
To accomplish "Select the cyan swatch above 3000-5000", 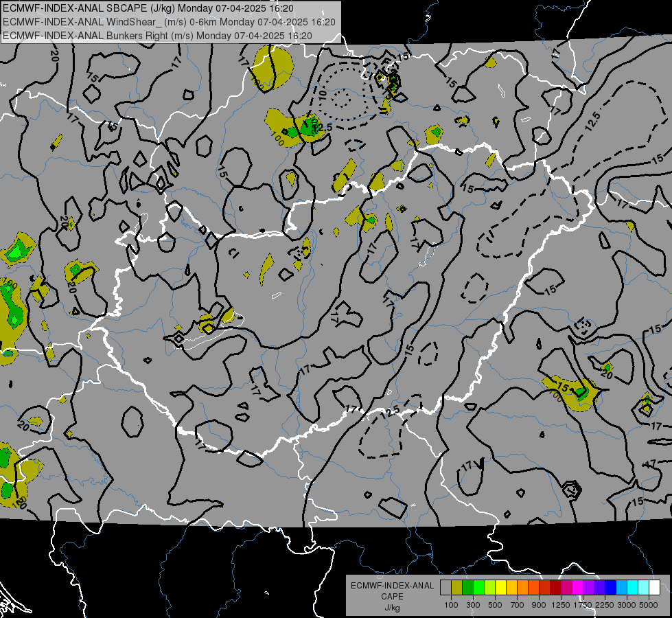I will point(633,588).
